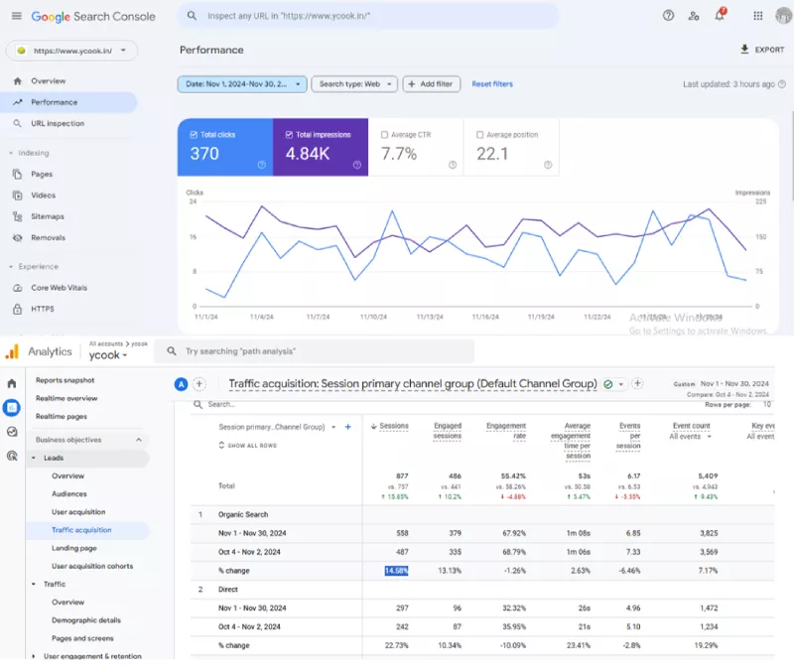Open the Search Console hamburger menu
Viewport: 794px width, 672px height.
pyautogui.click(x=16, y=17)
